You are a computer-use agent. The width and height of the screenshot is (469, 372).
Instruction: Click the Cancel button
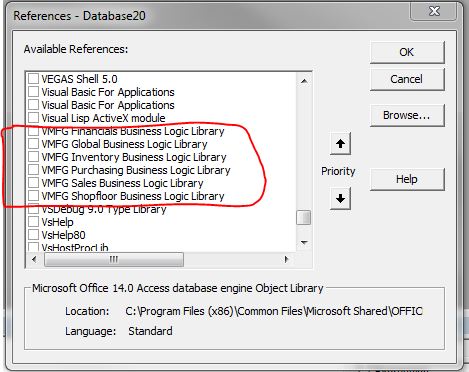pyautogui.click(x=407, y=79)
